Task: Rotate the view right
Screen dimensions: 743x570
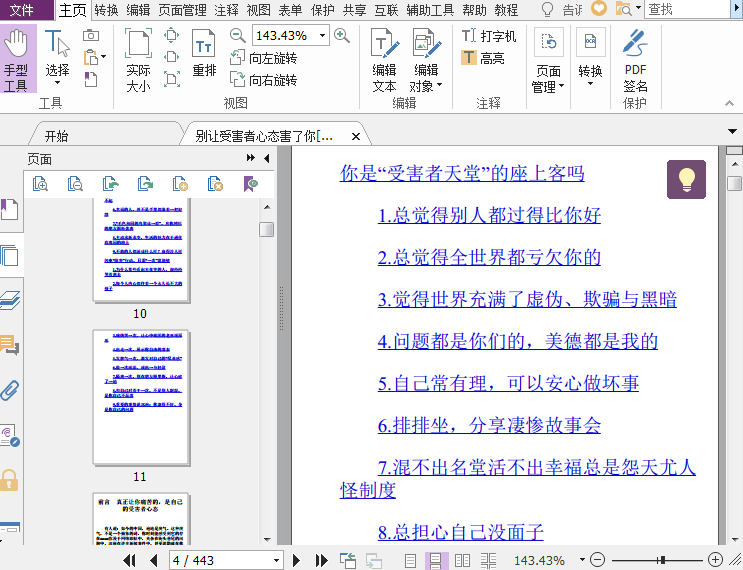Action: pos(263,80)
